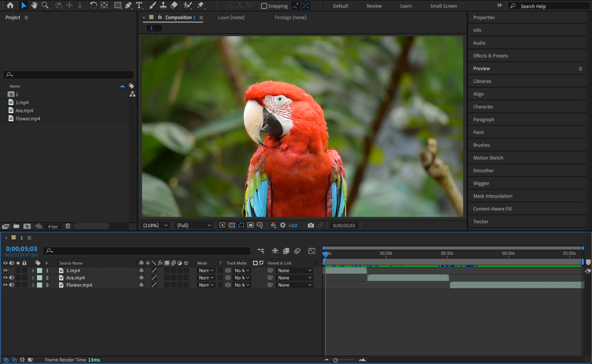Click the Rotation tool icon
Viewport: 592px width, 364px height.
click(93, 5)
